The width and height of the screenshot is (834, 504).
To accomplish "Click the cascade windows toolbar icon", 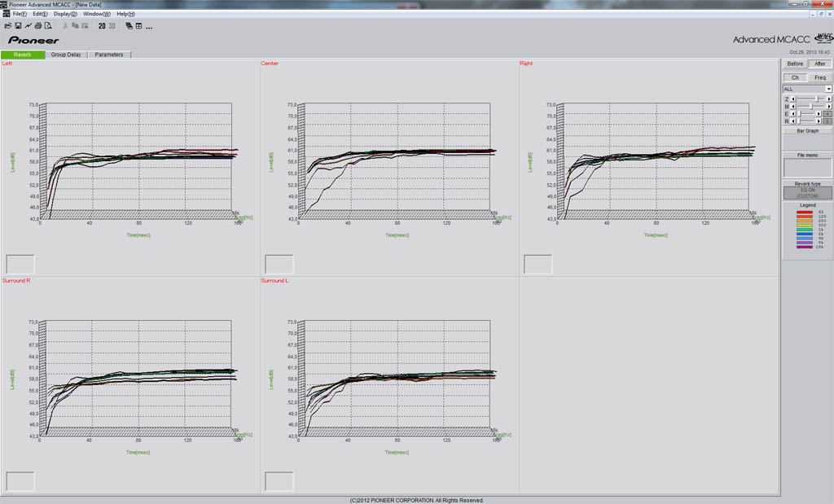I will pos(129,26).
